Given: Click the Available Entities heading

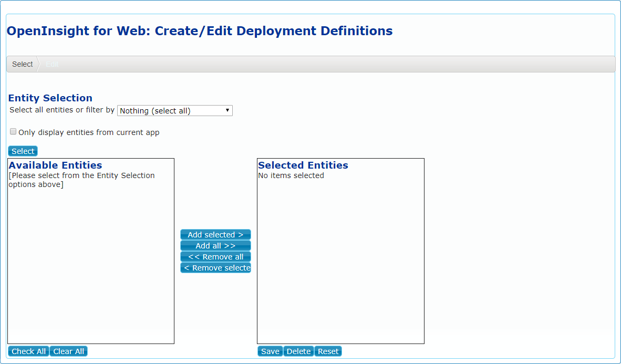Looking at the screenshot, I should coord(56,165).
